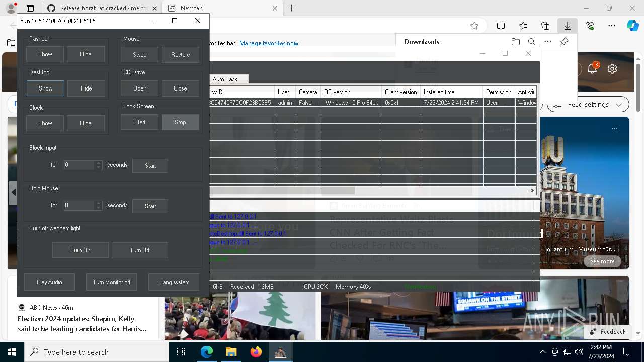Image resolution: width=644 pixels, height=362 pixels.
Task: Start the Lock Screen
Action: click(139, 122)
